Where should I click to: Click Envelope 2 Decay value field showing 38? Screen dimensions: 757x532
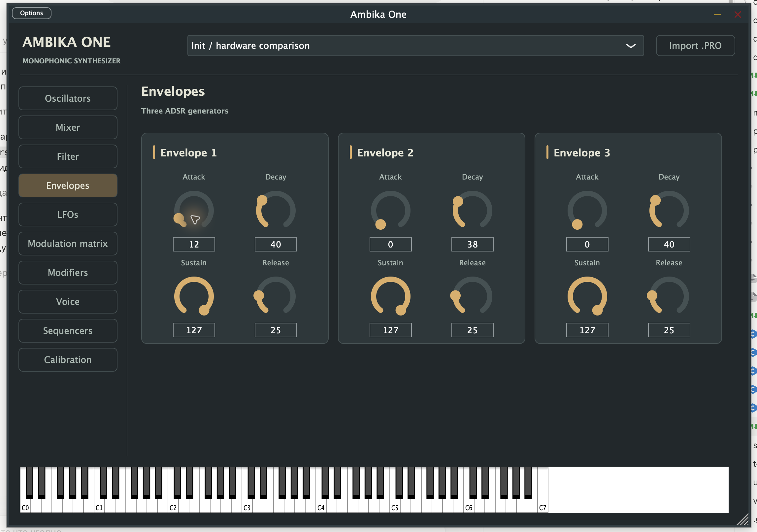coord(473,244)
